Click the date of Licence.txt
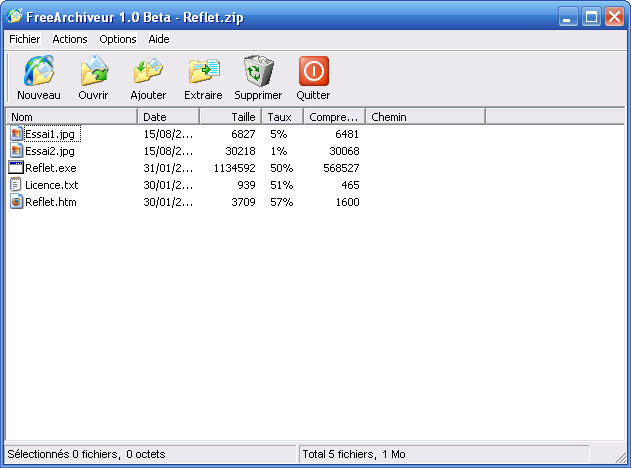The height and width of the screenshot is (468, 631). [168, 185]
